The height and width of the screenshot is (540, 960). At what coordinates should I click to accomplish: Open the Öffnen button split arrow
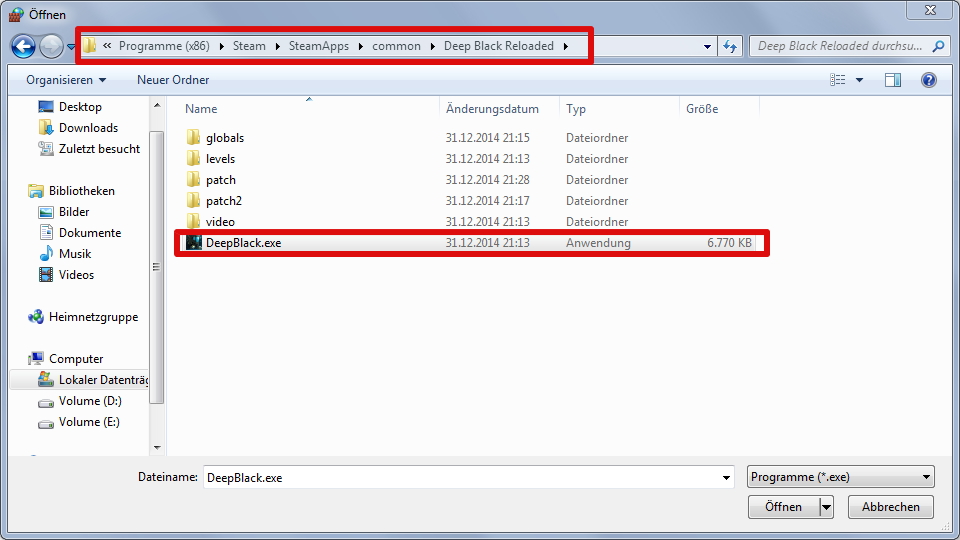827,507
